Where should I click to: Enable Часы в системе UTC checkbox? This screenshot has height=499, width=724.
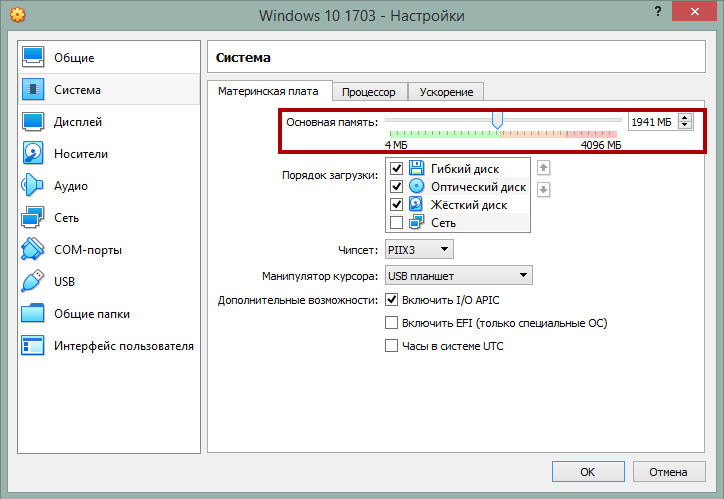tap(392, 345)
